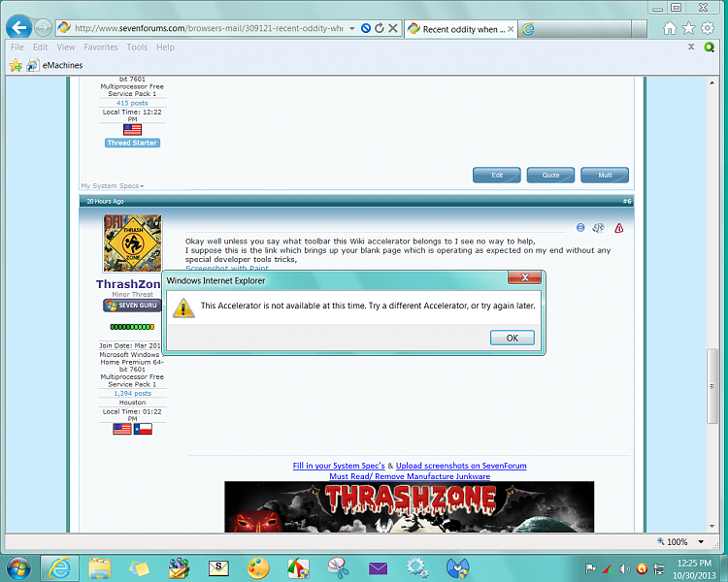Click the vertical scrollbar thumb
This screenshot has width=728, height=582.
pos(711,386)
